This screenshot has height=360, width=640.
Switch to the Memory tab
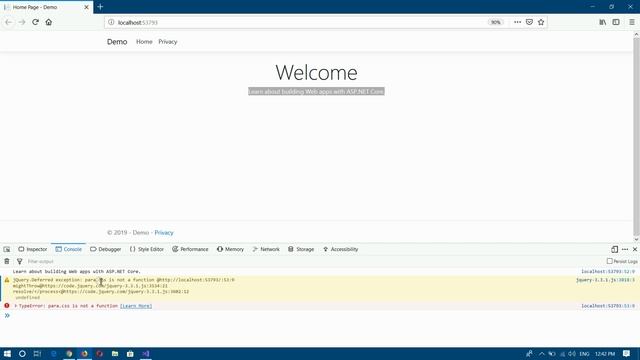tap(230, 249)
